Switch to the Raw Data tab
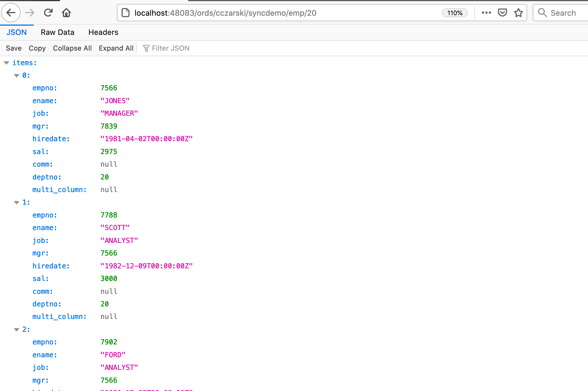Viewport: 588px width, 391px height. 57,32
